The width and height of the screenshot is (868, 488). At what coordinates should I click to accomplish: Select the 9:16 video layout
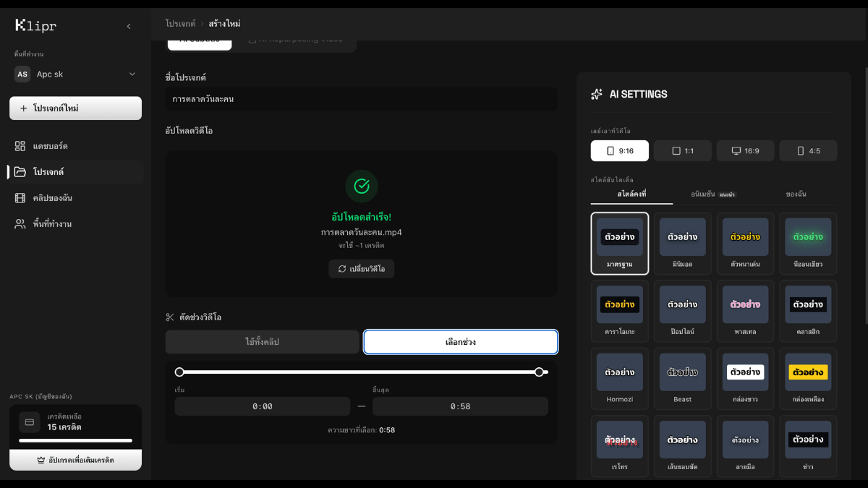(x=619, y=151)
